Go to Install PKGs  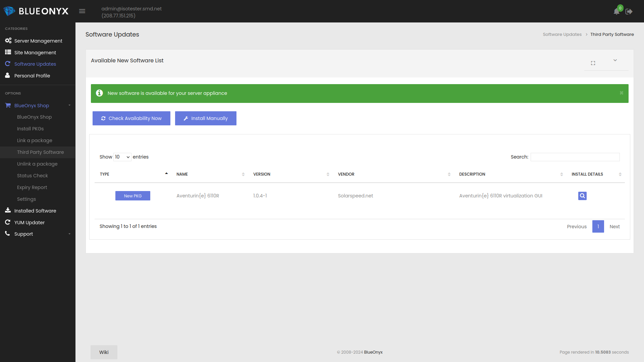(30, 129)
